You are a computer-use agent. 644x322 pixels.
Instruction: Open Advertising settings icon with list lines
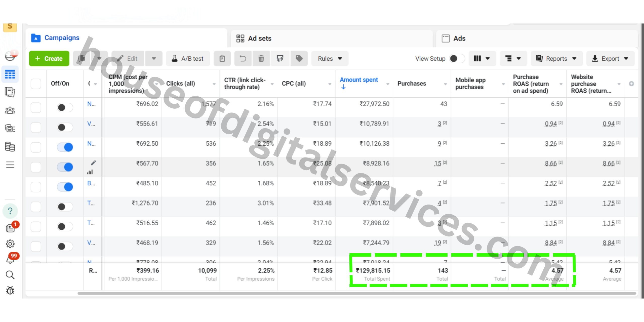(10, 128)
